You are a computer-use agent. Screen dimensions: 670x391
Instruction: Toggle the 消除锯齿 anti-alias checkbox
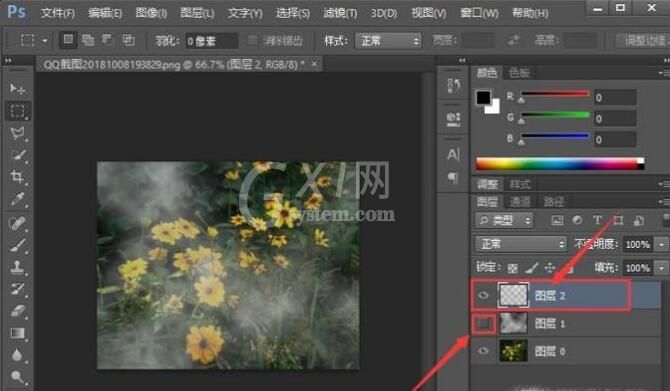coord(252,41)
